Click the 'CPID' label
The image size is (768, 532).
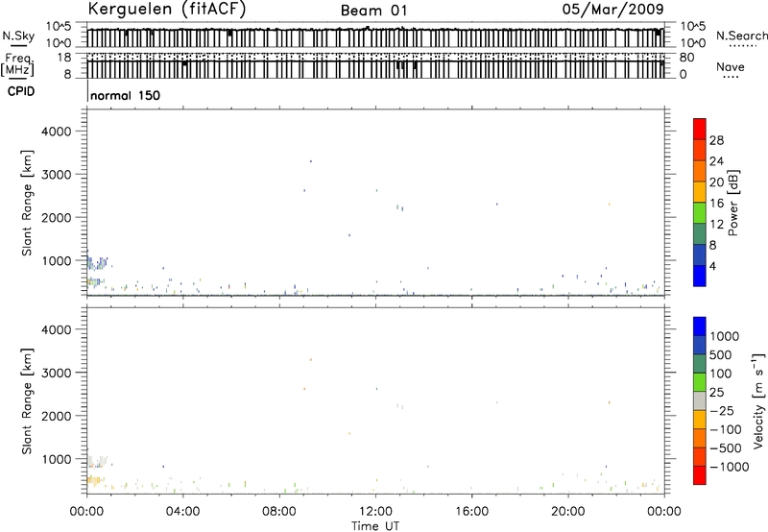click(x=21, y=91)
